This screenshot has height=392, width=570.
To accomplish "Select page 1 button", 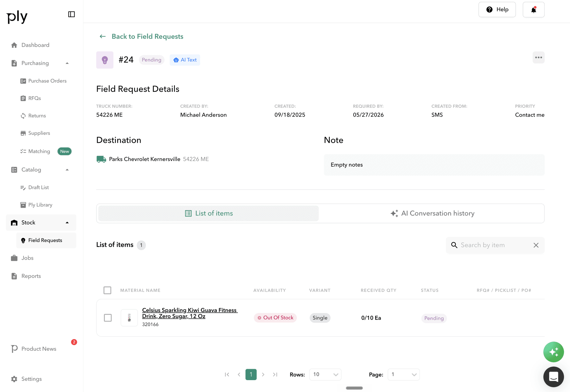I will point(251,375).
